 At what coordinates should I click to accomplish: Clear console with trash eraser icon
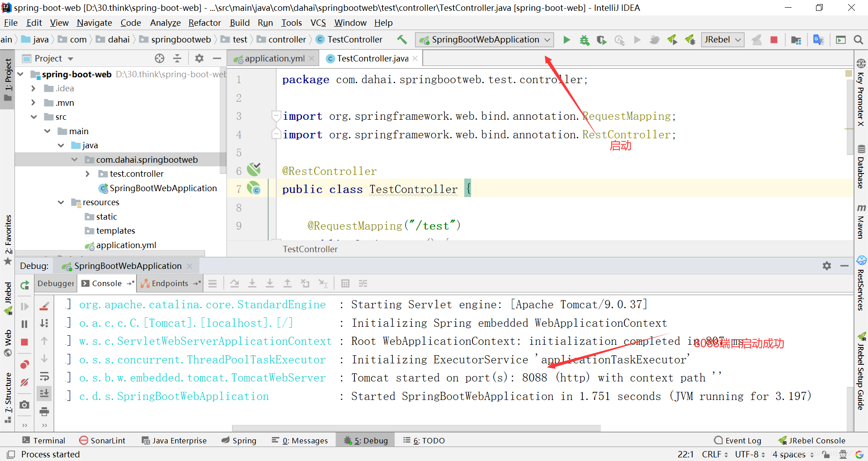click(44, 306)
